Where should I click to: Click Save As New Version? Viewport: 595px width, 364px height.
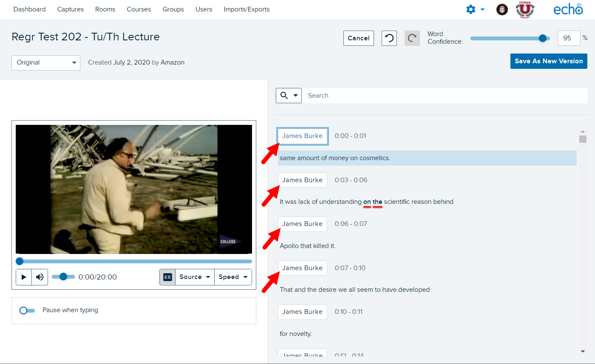coord(549,61)
